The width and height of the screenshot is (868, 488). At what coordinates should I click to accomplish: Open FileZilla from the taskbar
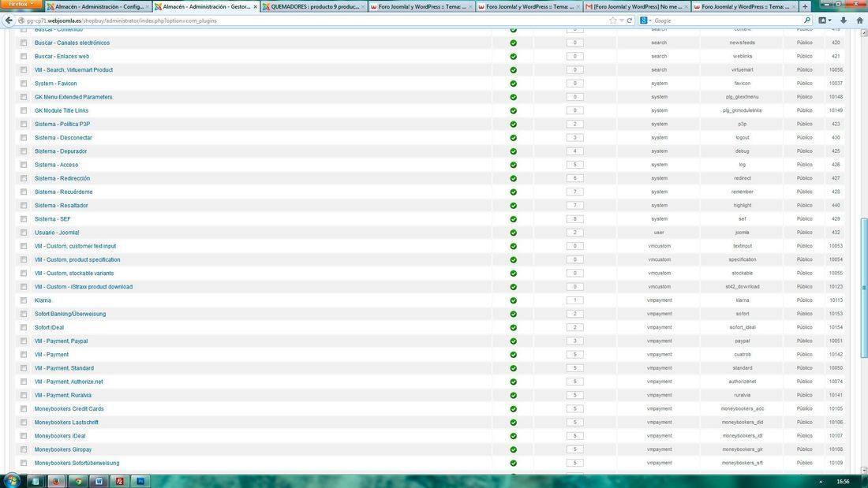[x=120, y=482]
